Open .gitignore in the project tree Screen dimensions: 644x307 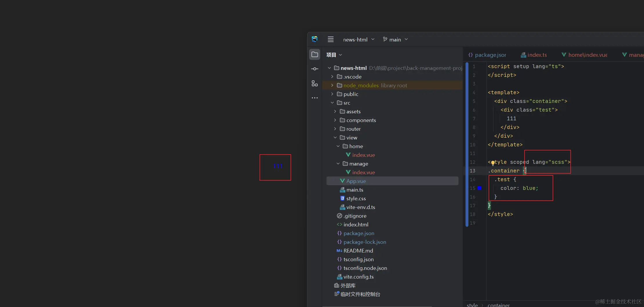coord(351,216)
